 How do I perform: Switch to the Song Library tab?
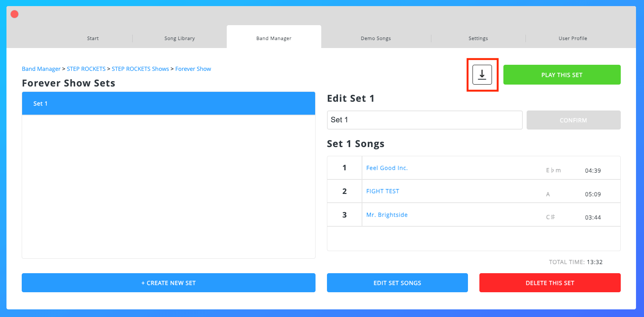[x=179, y=38]
